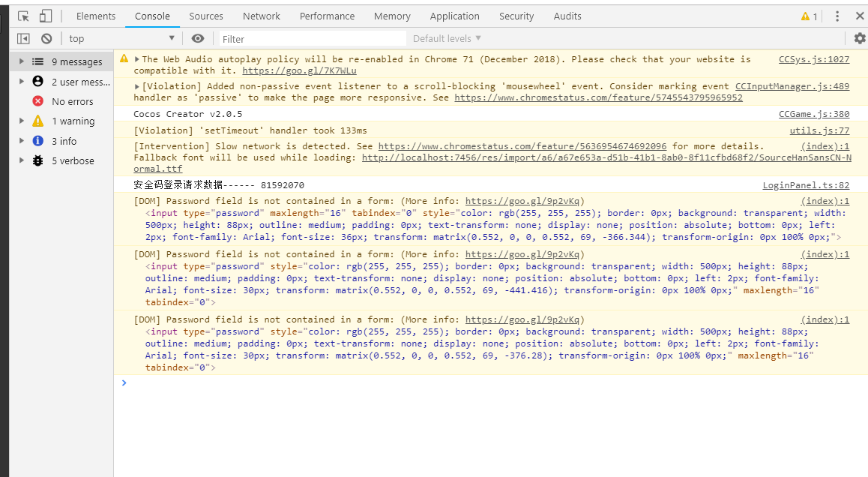Screen dimensions: 868x477
Task: Follow the goo.gl/7K7WLu link
Action: [300, 70]
